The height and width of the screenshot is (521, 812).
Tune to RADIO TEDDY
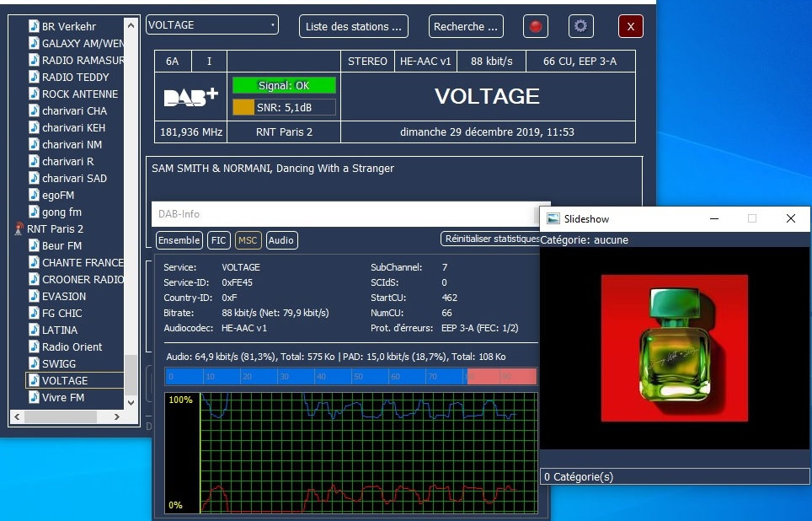pyautogui.click(x=76, y=78)
